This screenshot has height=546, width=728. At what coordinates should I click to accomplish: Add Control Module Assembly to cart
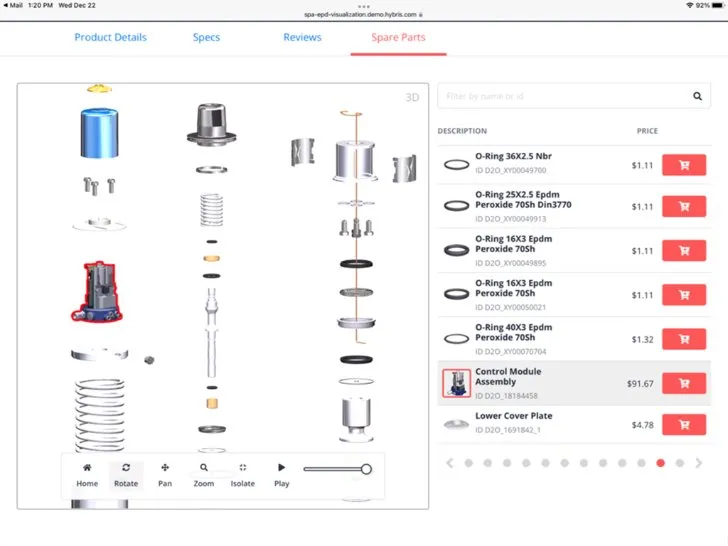point(684,383)
